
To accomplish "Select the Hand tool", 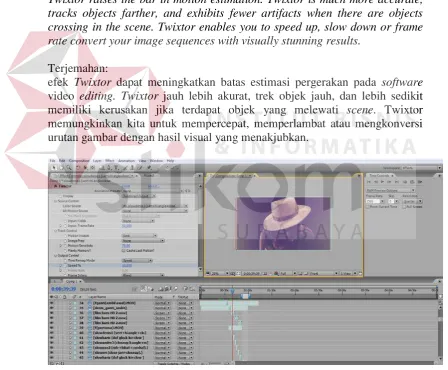I will pos(61,168).
